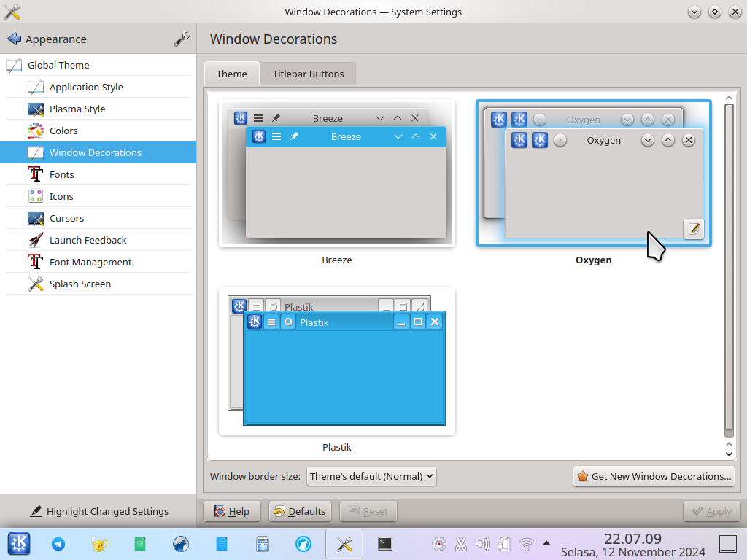Select Global Theme in sidebar
The height and width of the screenshot is (560, 747).
point(98,65)
